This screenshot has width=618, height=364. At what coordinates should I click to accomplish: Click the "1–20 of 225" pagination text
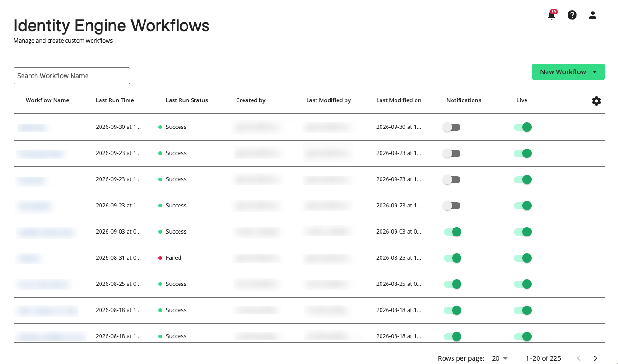pyautogui.click(x=543, y=358)
